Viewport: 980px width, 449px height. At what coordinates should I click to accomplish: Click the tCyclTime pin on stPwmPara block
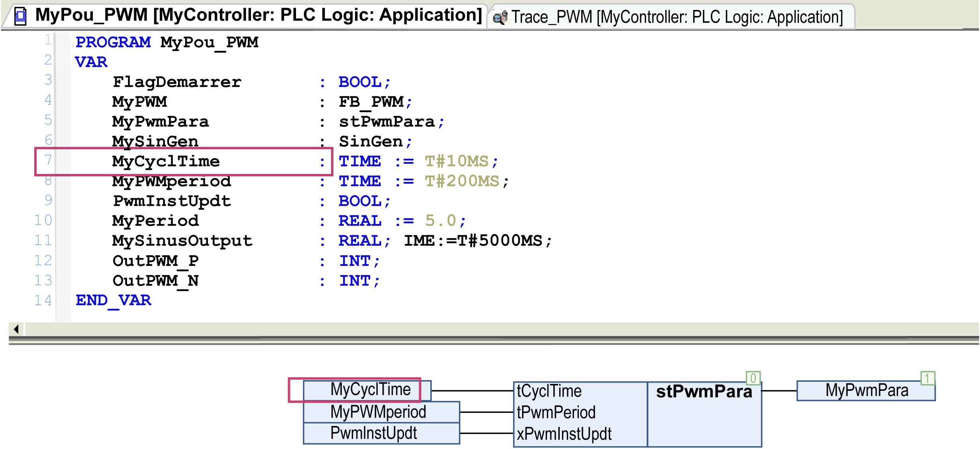pos(549,391)
